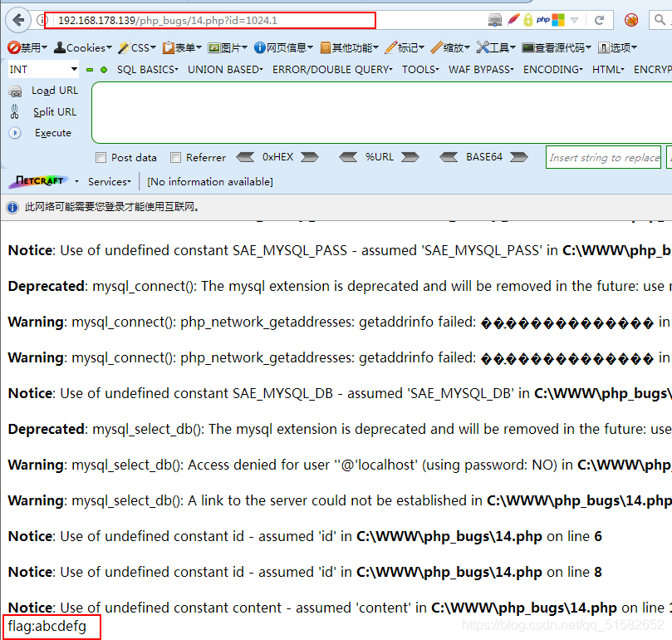Open WAF BYPASS menu
The height and width of the screenshot is (640, 672).
click(481, 70)
